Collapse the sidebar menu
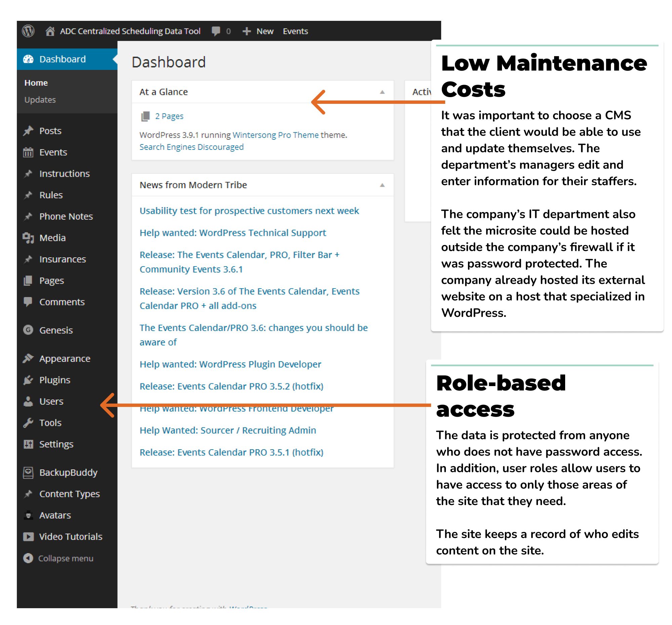 coord(58,559)
